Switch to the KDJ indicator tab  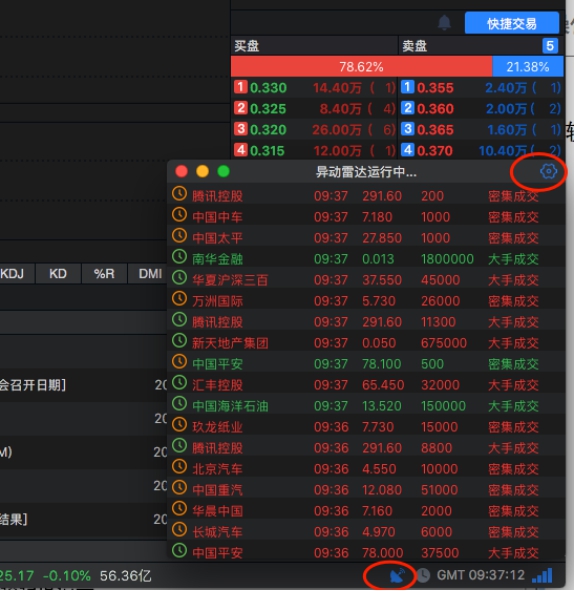12,273
